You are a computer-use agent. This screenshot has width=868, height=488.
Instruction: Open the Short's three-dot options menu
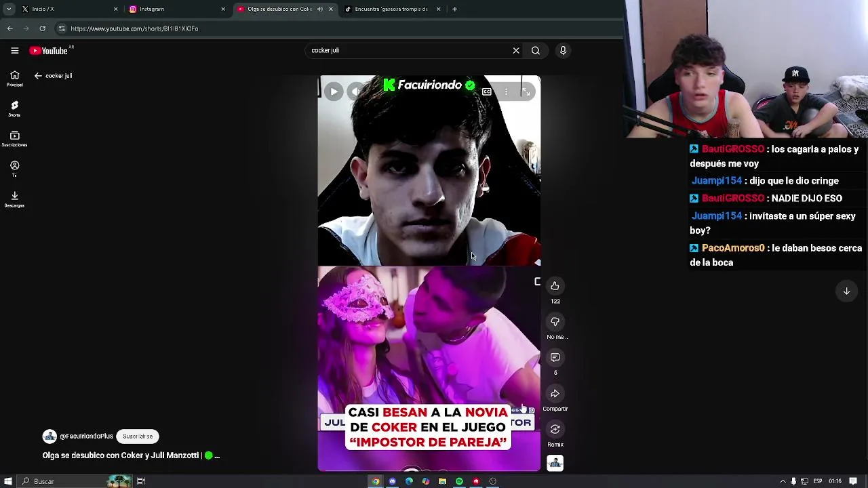point(506,91)
